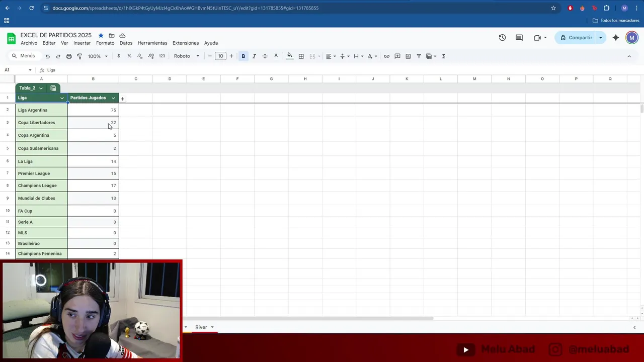The image size is (644, 362).
Task: Open Datos menu
Action: (x=126, y=43)
